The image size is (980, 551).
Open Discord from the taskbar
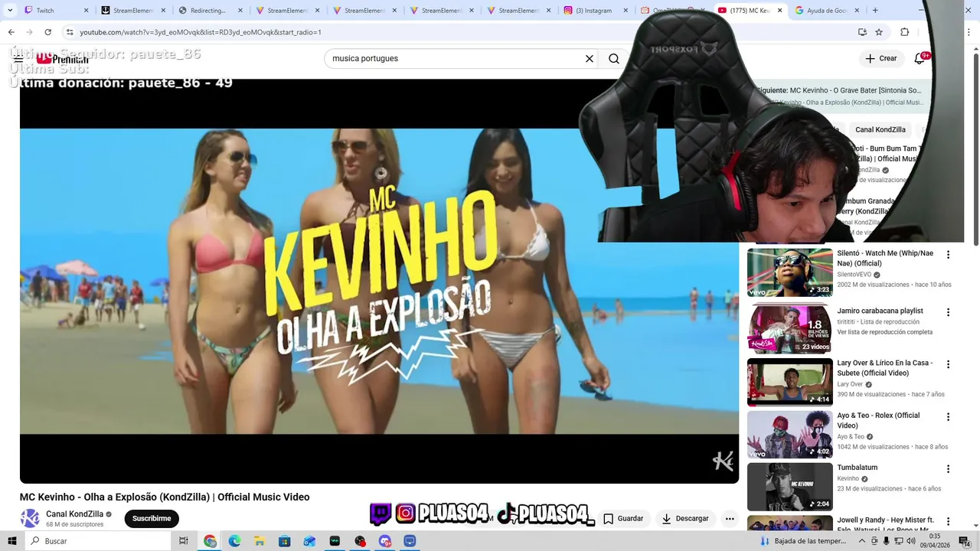click(384, 541)
